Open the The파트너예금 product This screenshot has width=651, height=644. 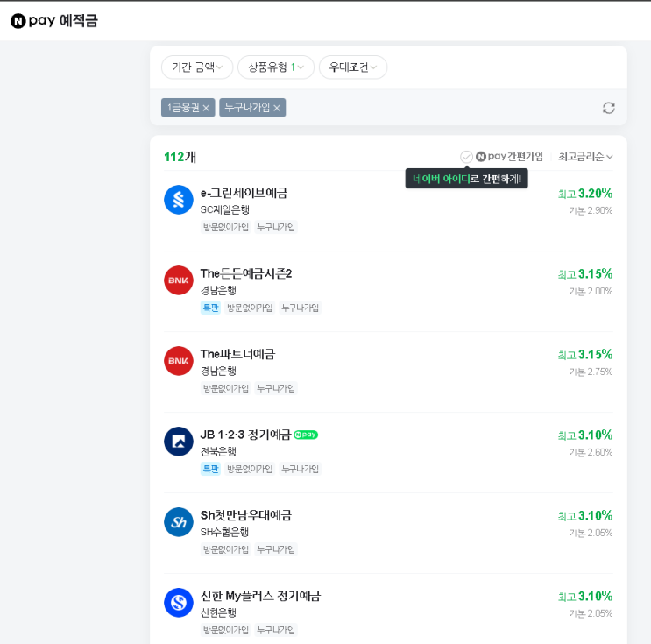[238, 354]
